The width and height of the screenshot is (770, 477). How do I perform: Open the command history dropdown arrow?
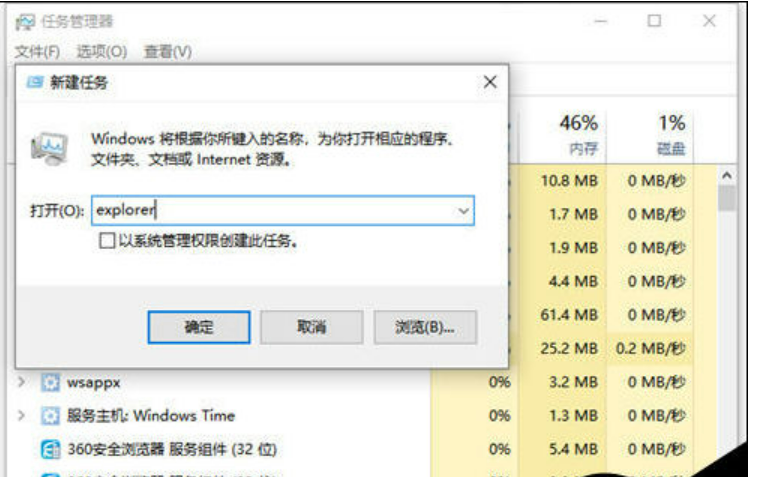coord(463,211)
